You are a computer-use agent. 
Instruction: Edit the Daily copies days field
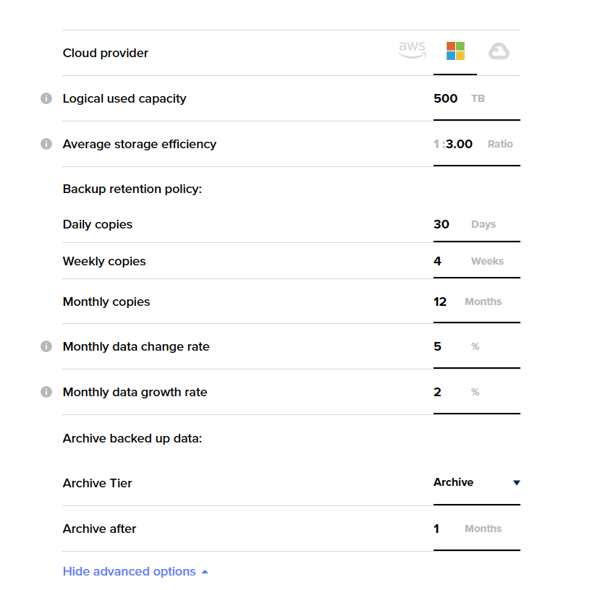click(x=442, y=225)
